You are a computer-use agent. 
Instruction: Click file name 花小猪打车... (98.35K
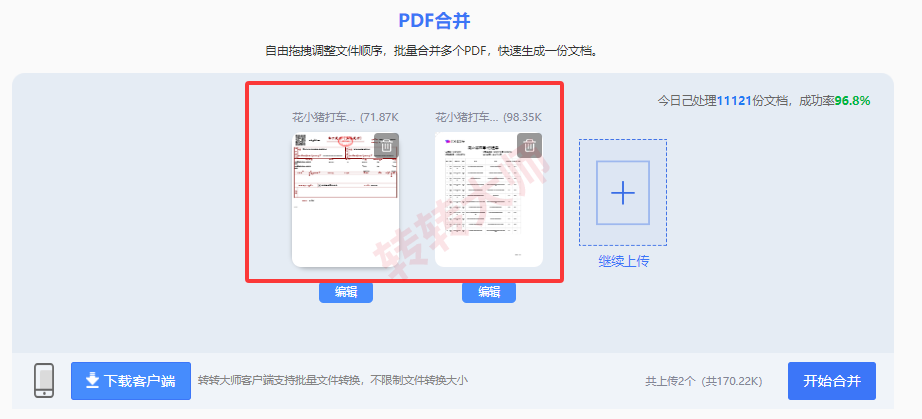point(489,117)
